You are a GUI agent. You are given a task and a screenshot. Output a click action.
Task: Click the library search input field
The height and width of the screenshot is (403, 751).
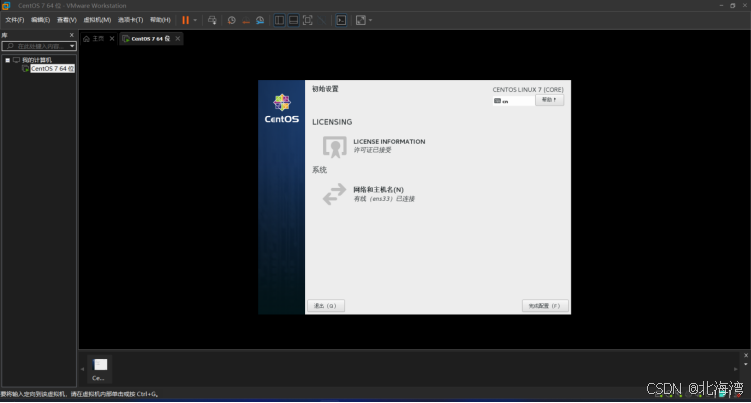pos(37,46)
